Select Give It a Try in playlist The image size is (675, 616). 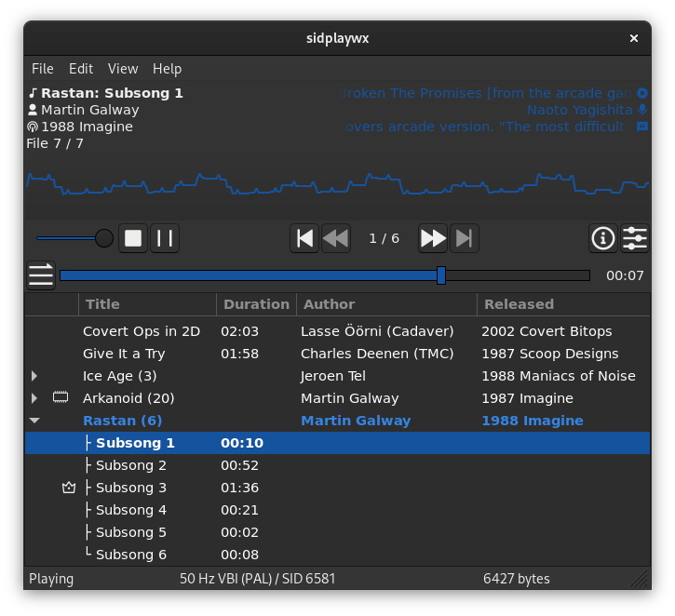tap(337, 354)
